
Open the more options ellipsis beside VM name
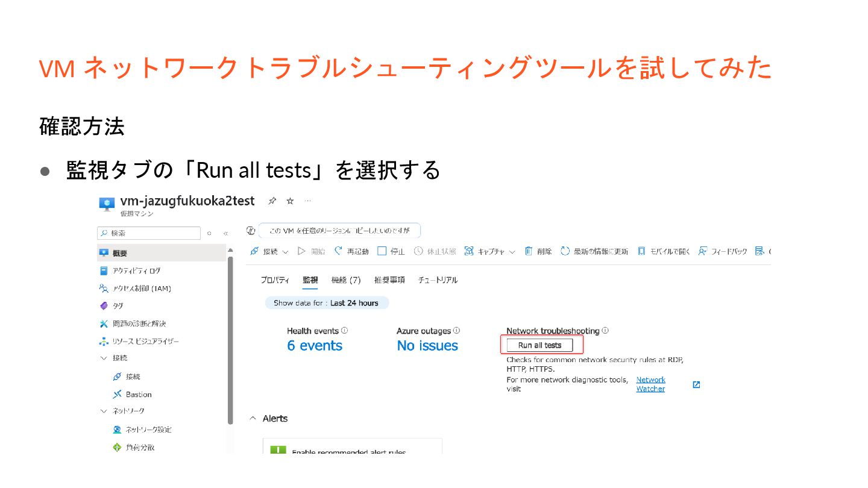pos(307,201)
